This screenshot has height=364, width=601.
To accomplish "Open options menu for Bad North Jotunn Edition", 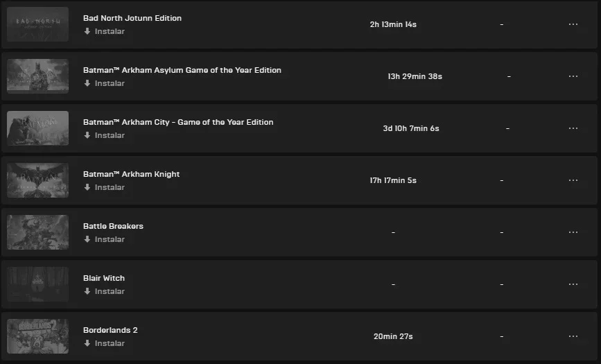I will coord(573,24).
